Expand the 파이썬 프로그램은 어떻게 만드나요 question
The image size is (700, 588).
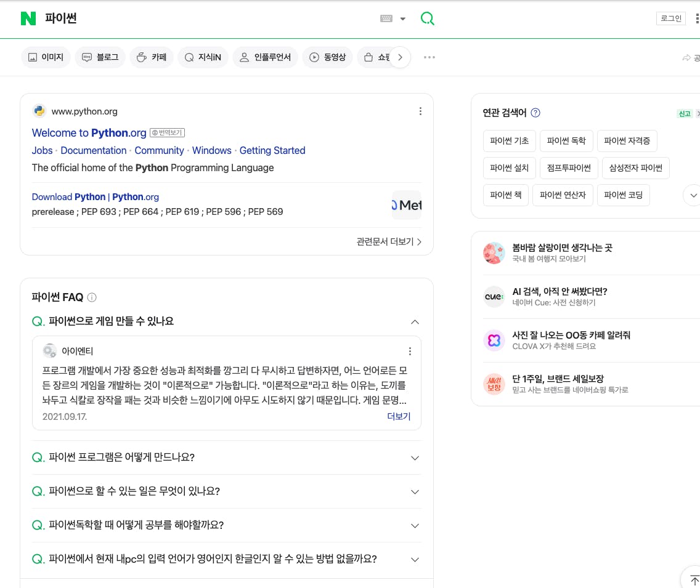point(415,458)
